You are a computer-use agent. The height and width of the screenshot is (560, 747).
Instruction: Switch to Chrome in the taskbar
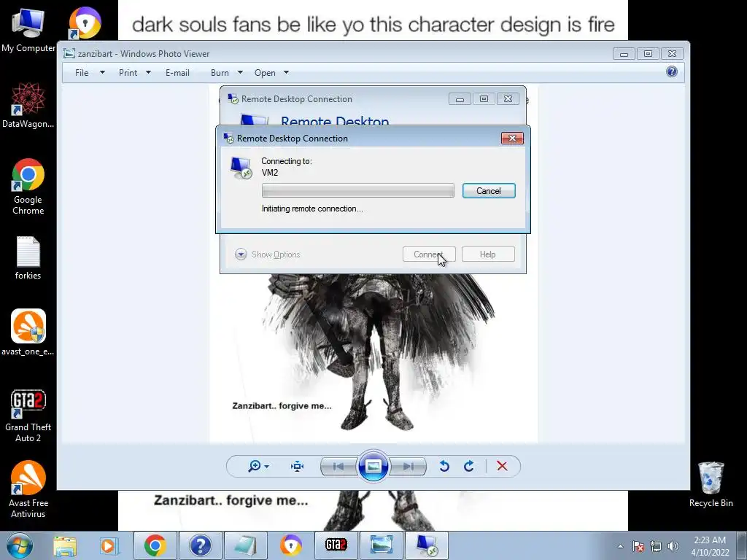[x=155, y=545]
